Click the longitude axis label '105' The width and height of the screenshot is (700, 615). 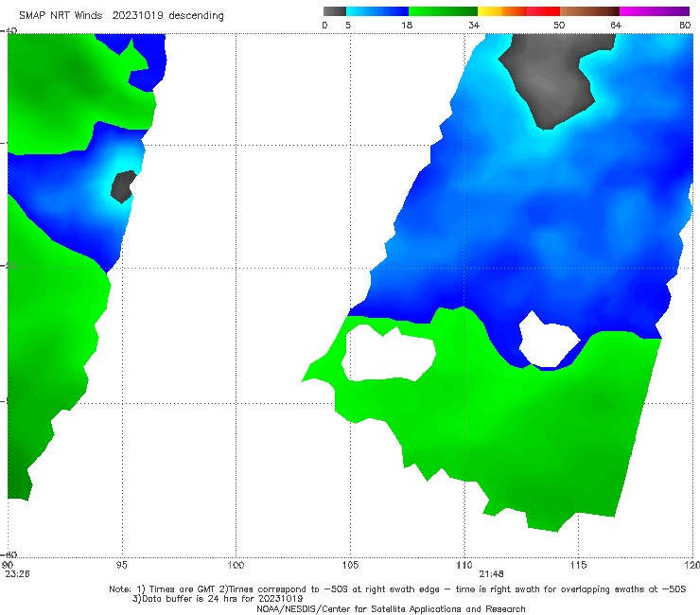350,565
